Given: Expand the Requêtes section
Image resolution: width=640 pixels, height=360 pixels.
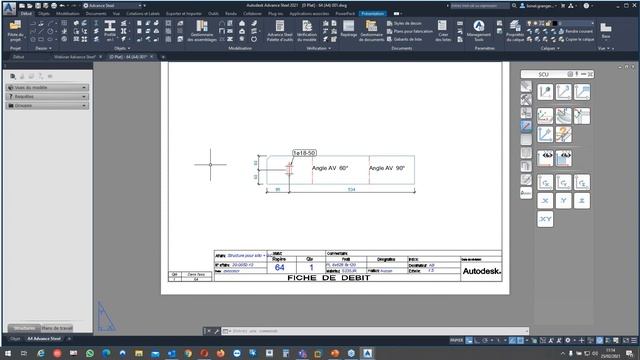Looking at the screenshot, I should pos(47,96).
